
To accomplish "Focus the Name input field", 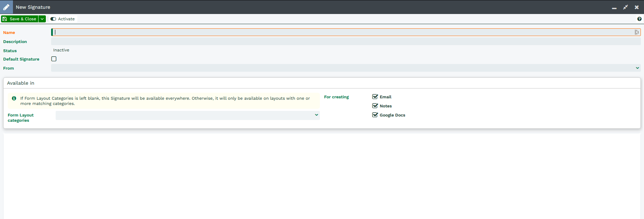I will coord(346,32).
